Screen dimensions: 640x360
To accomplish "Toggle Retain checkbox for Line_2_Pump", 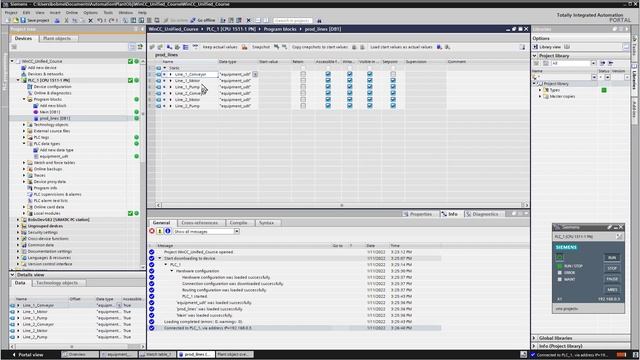I will click(303, 106).
